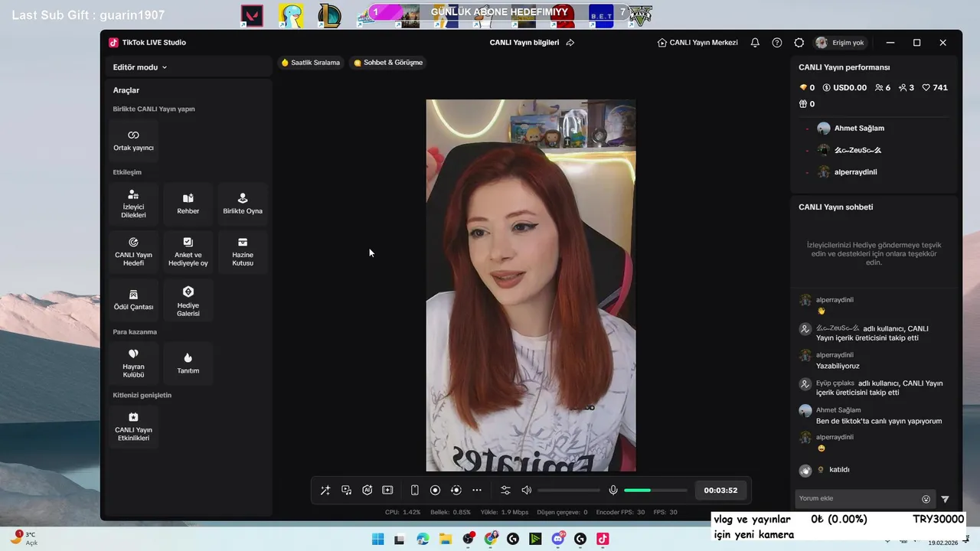
Task: Open the Windows Start menu
Action: point(377,539)
